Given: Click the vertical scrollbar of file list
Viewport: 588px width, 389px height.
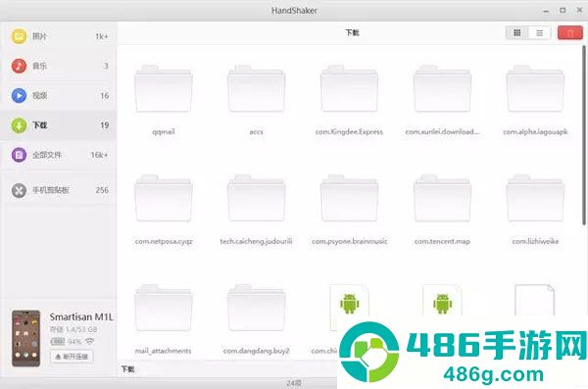Looking at the screenshot, I should [584, 135].
